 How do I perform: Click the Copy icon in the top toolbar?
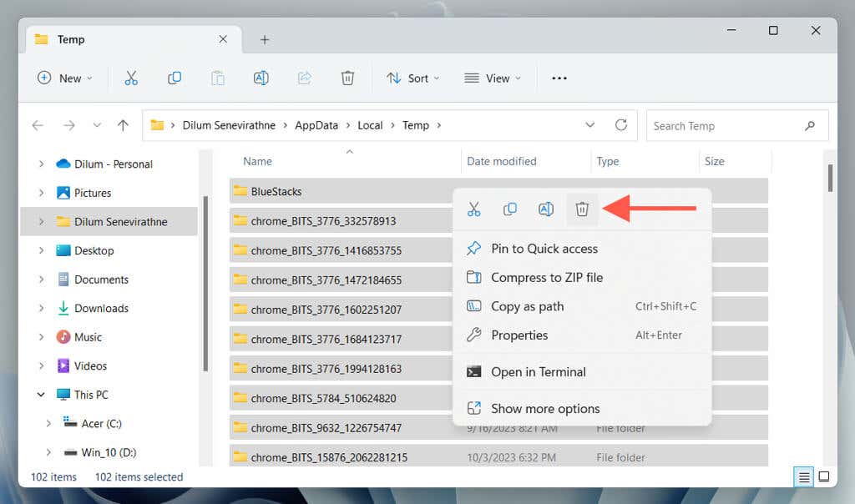[x=175, y=78]
